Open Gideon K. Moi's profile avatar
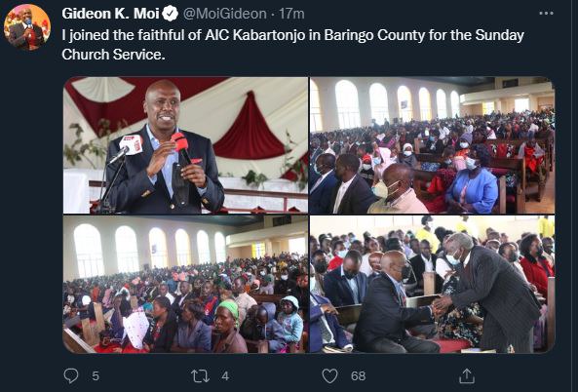578x392 pixels. pyautogui.click(x=27, y=27)
